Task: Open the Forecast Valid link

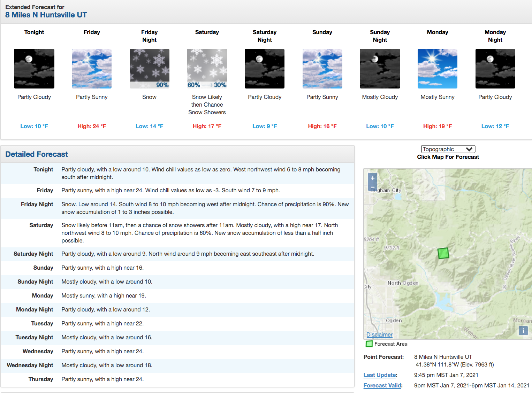Action: [382, 385]
